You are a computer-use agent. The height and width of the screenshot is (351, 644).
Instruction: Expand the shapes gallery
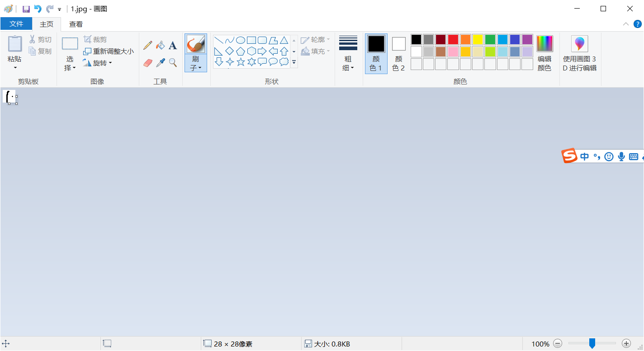[294, 62]
